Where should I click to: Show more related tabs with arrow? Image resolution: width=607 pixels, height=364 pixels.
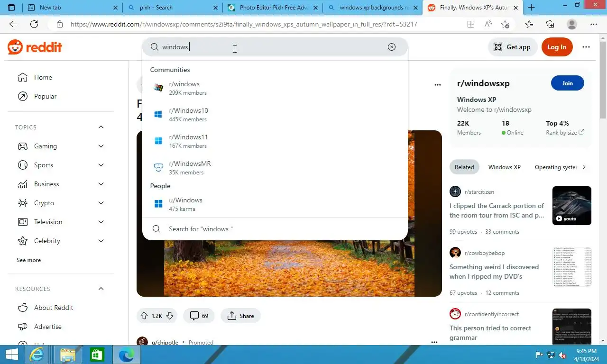coord(584,167)
